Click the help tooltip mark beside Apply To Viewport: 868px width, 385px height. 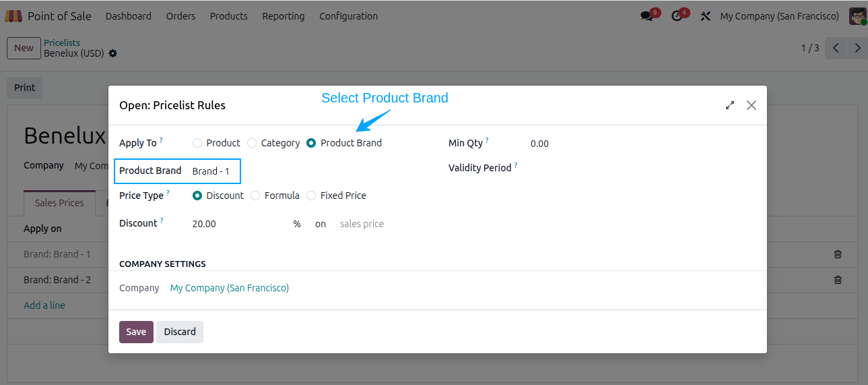pos(161,141)
